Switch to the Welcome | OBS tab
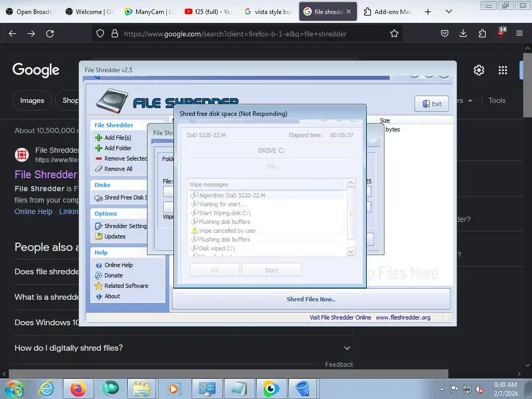This screenshot has height=399, width=532. [90, 12]
